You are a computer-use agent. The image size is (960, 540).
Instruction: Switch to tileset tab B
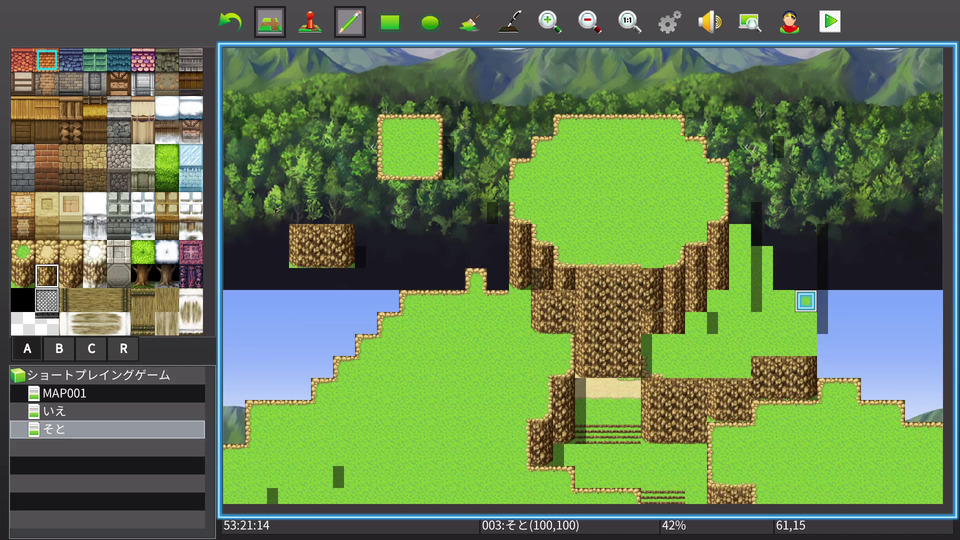pos(59,348)
